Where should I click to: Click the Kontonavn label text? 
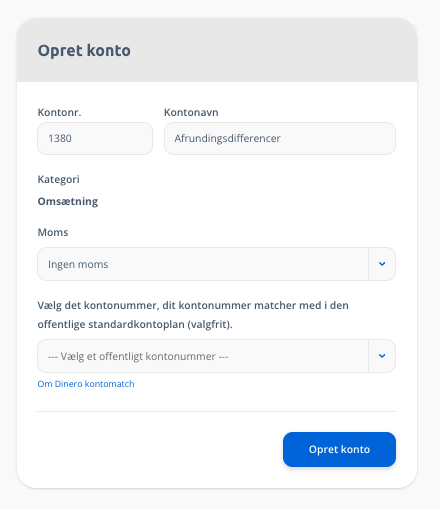point(191,112)
